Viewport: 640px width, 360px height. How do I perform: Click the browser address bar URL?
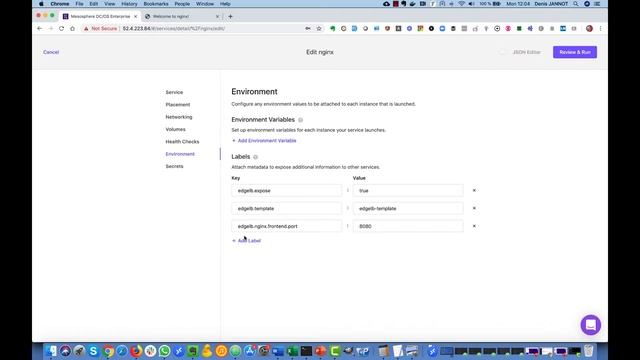(174, 29)
